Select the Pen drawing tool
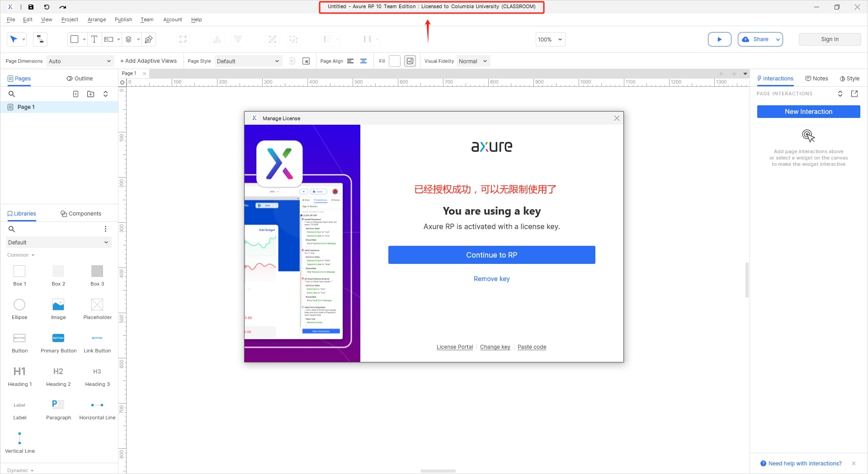 click(x=149, y=39)
